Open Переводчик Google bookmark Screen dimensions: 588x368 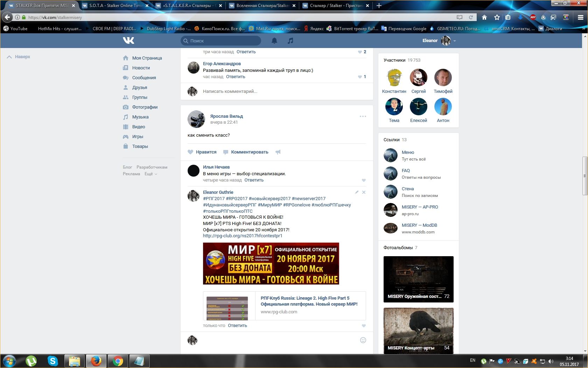coord(404,29)
